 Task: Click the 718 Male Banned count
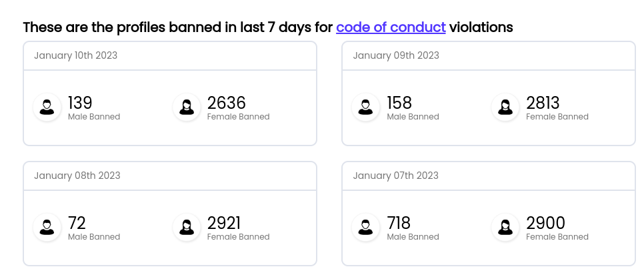[x=399, y=223]
